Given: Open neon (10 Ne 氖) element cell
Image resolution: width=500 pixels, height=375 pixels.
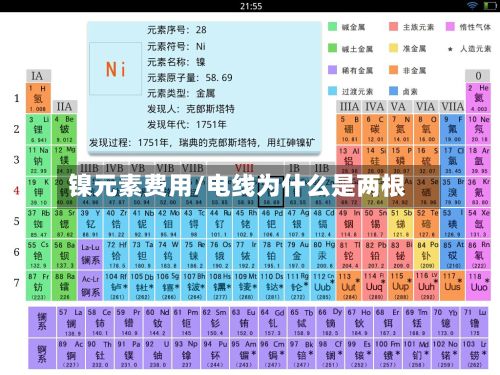Looking at the screenshot, I should pos(478,129).
